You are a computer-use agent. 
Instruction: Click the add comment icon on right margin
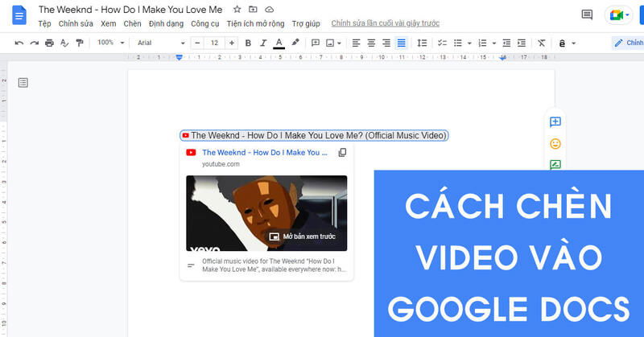555,122
